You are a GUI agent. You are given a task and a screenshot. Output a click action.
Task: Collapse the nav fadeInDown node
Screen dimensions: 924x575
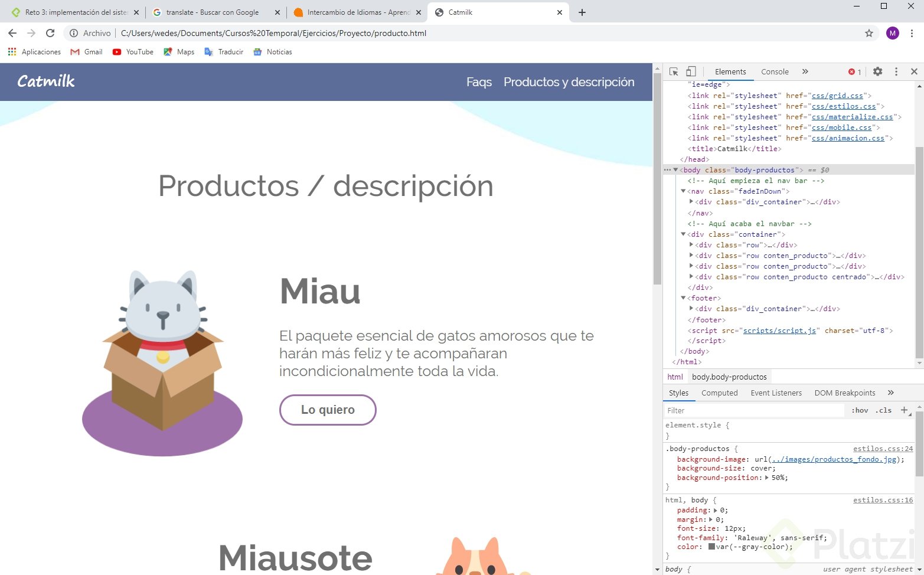(x=683, y=191)
